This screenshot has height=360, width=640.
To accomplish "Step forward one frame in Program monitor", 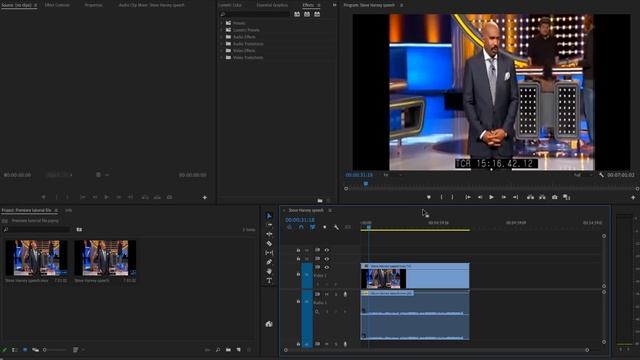I will [504, 197].
